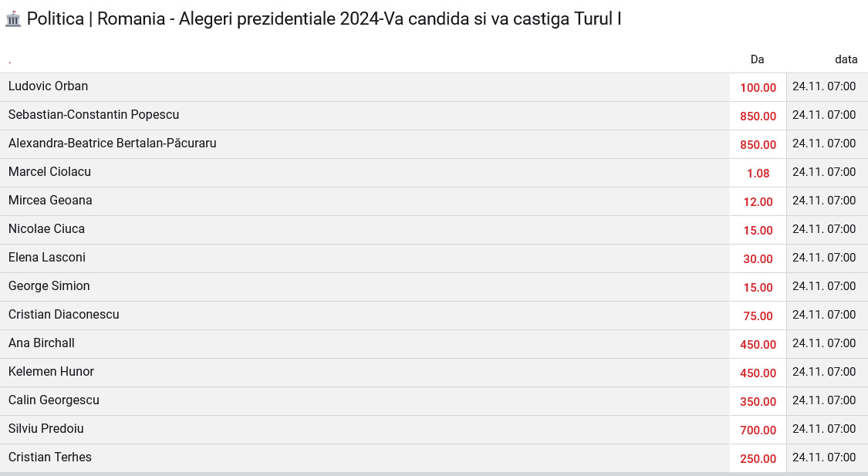This screenshot has height=476, width=868.
Task: Click the Politica building icon in header
Action: coord(13,19)
